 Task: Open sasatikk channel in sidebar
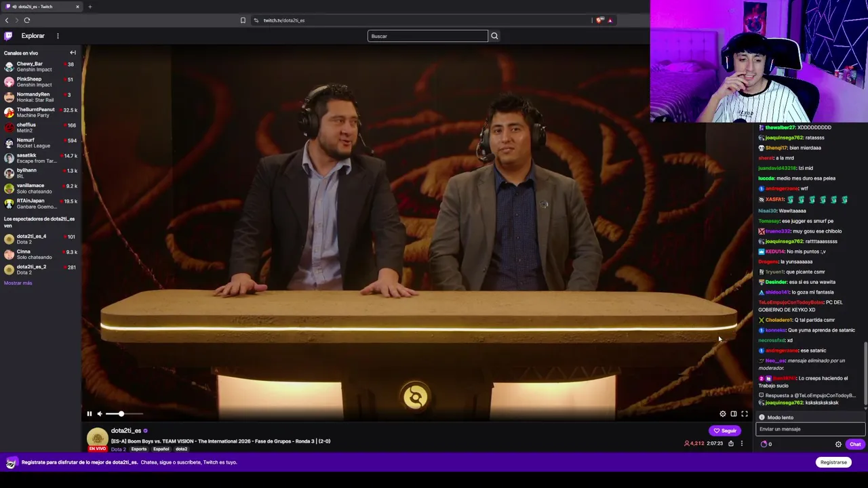[x=41, y=158]
